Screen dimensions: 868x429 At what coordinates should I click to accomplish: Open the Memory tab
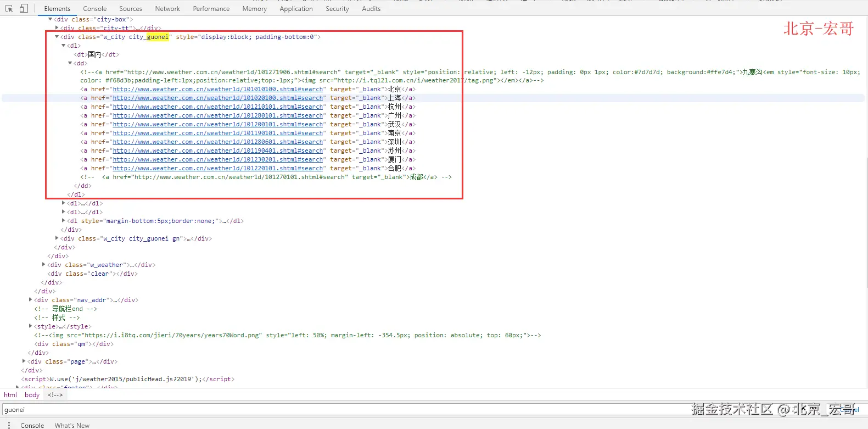(255, 9)
